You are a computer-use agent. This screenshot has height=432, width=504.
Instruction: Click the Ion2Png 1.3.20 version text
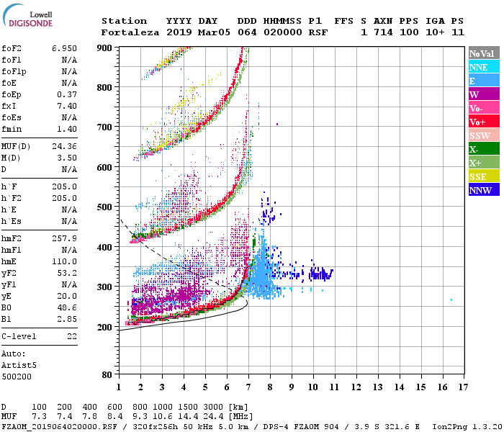pyautogui.click(x=467, y=427)
